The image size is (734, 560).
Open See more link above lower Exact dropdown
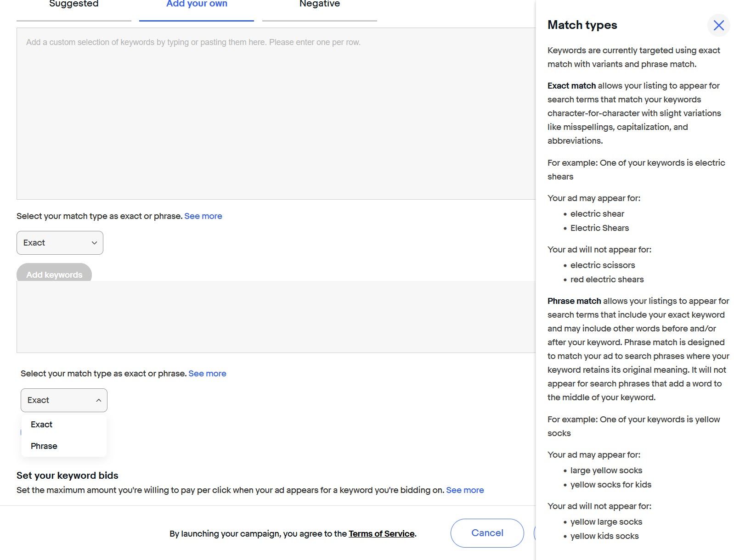(x=207, y=374)
